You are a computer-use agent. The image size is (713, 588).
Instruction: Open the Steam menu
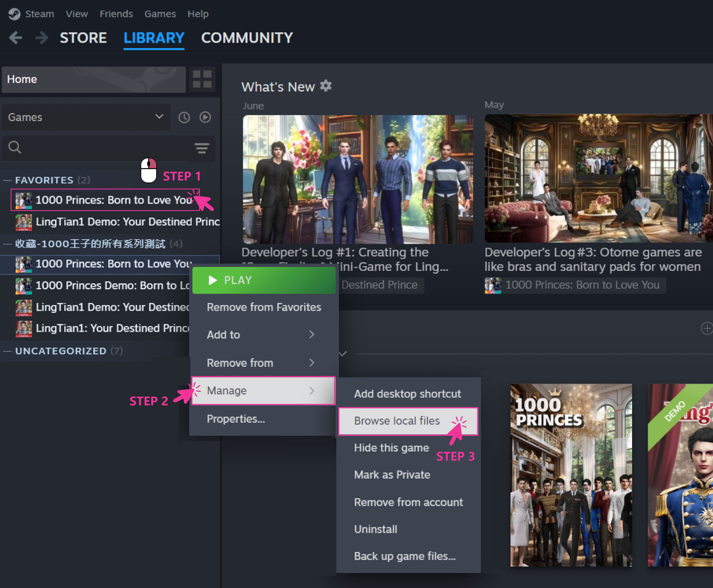point(40,14)
